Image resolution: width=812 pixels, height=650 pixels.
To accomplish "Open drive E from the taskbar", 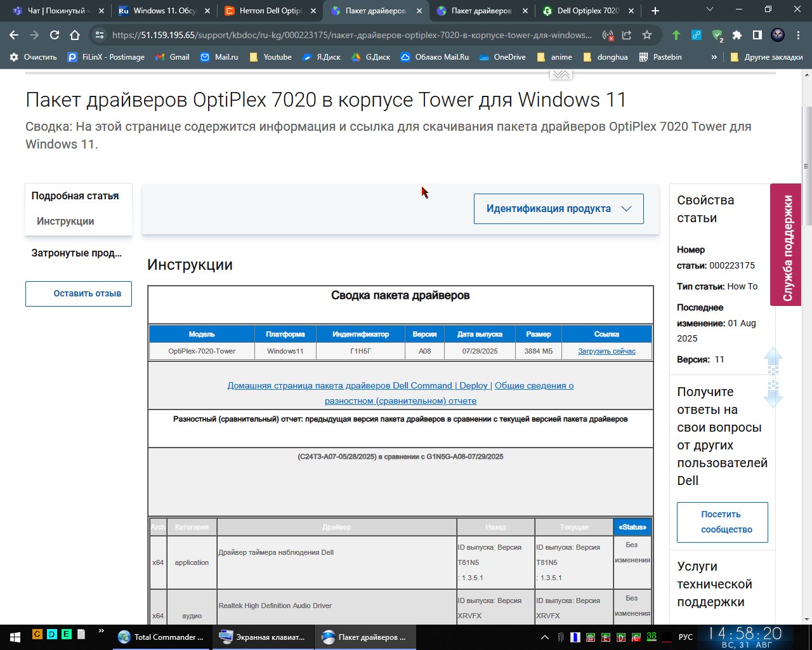I will click(67, 634).
